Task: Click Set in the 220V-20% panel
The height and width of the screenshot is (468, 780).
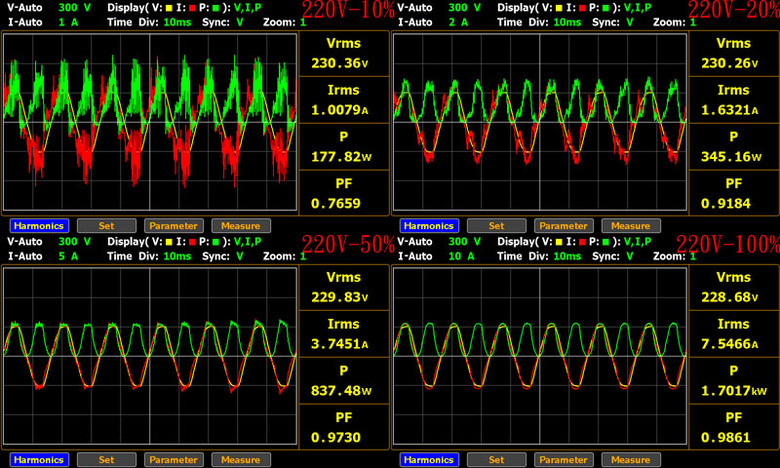Action: pyautogui.click(x=496, y=226)
